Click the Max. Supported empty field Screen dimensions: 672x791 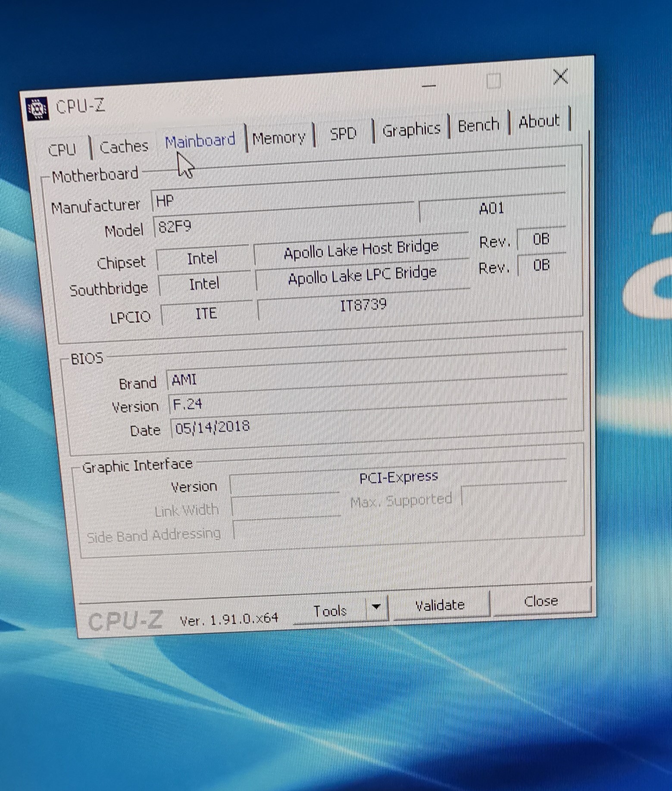click(x=514, y=494)
